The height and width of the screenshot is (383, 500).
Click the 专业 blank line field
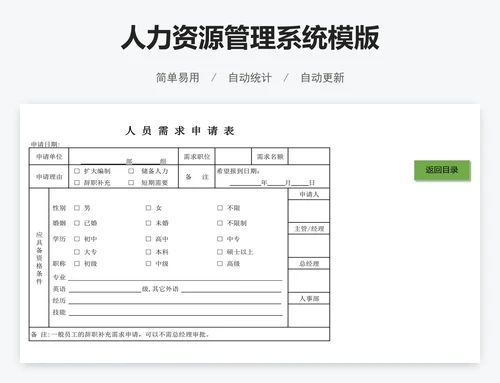coord(175,278)
